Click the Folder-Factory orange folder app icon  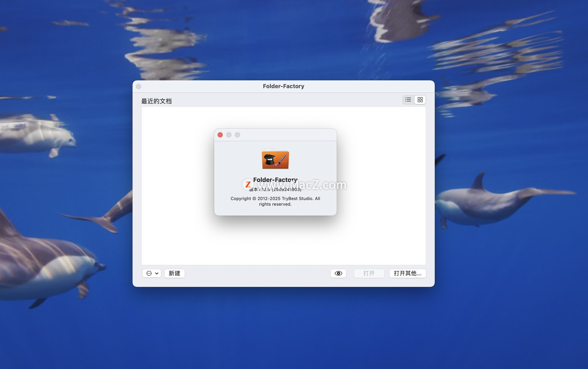(x=275, y=159)
